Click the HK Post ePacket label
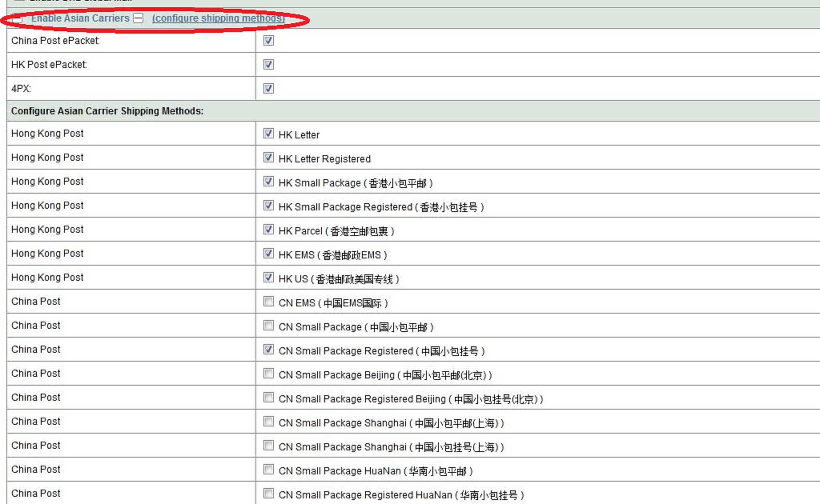The width and height of the screenshot is (820, 504). coord(49,64)
